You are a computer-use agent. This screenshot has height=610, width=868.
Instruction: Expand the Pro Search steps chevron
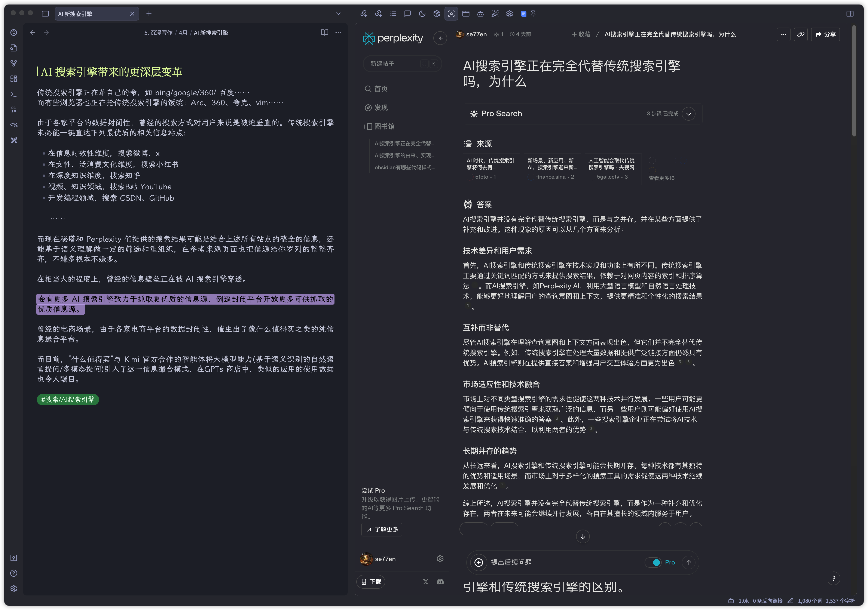click(x=688, y=114)
